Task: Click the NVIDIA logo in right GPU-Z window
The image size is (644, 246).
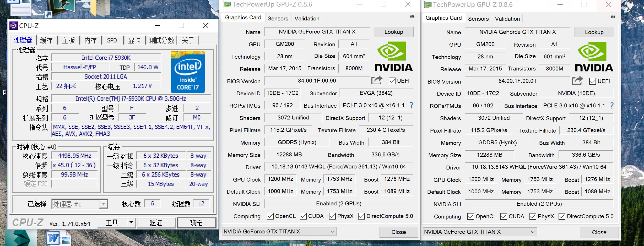Action: [594, 57]
